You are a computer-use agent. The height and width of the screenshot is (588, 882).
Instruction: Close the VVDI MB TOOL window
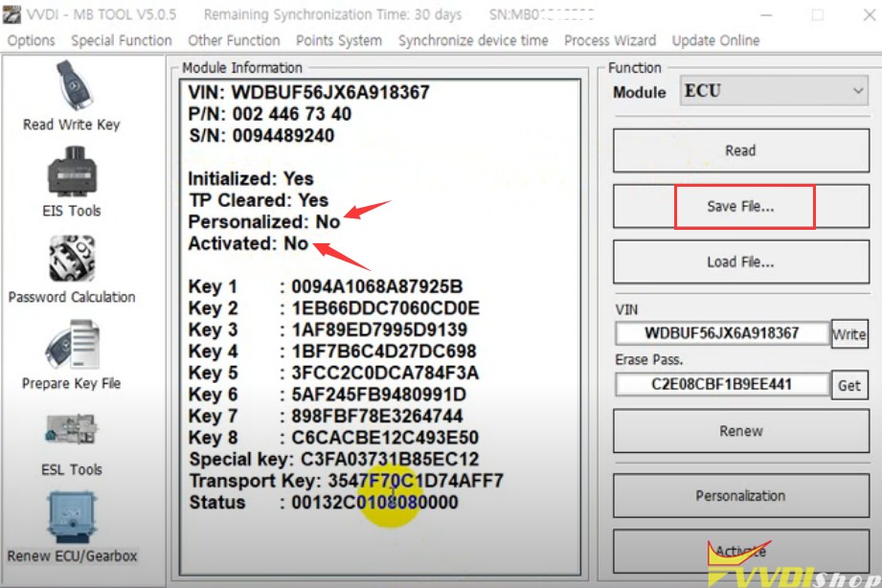869,15
